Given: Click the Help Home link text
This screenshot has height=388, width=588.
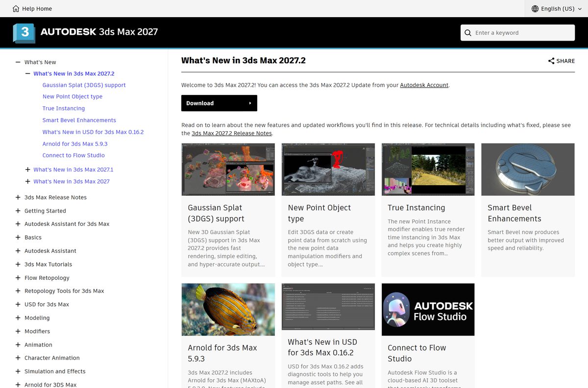Looking at the screenshot, I should click(x=37, y=8).
